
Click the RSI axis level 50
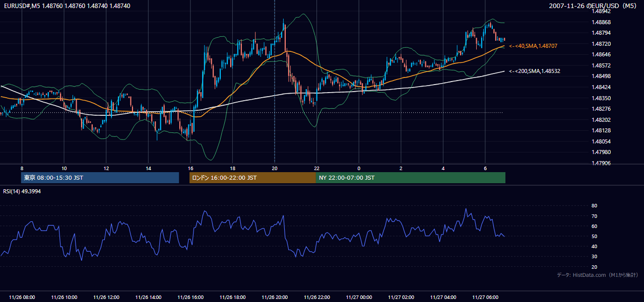[595, 236]
